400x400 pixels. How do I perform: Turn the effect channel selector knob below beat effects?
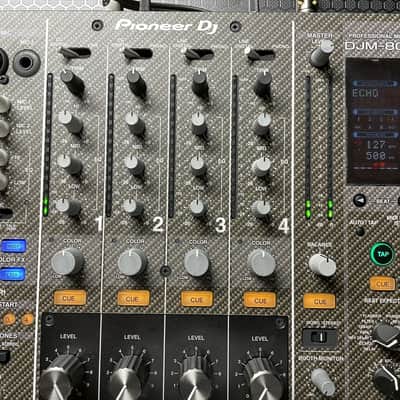click(x=387, y=379)
